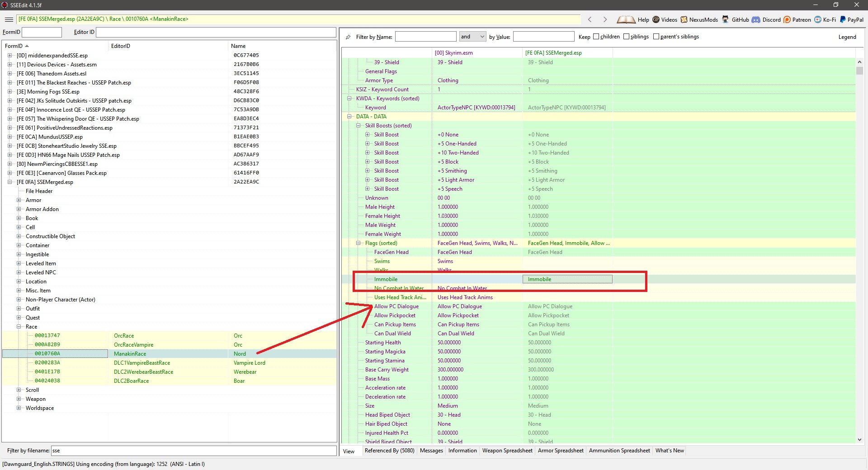Image resolution: width=868 pixels, height=470 pixels.
Task: Focus the by Value filter field
Action: point(543,37)
